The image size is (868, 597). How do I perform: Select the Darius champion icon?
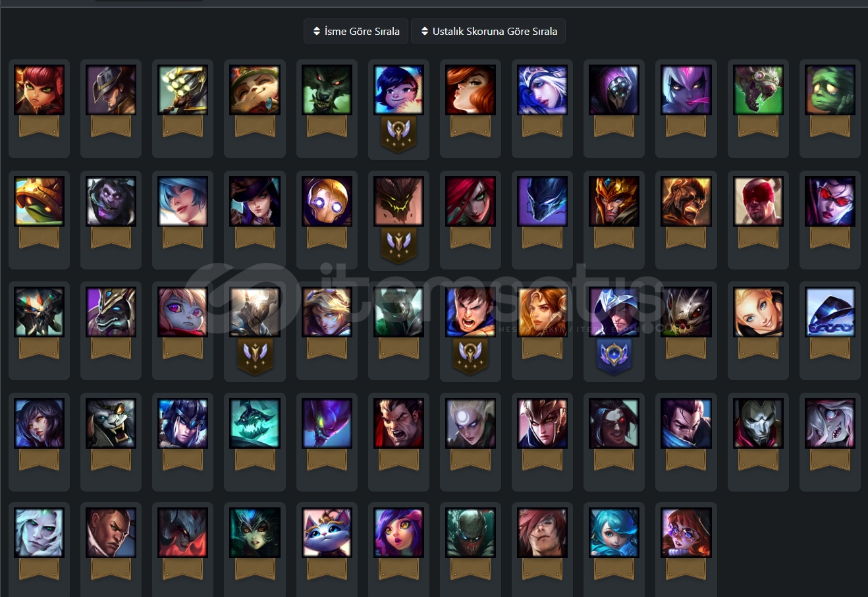(x=398, y=423)
